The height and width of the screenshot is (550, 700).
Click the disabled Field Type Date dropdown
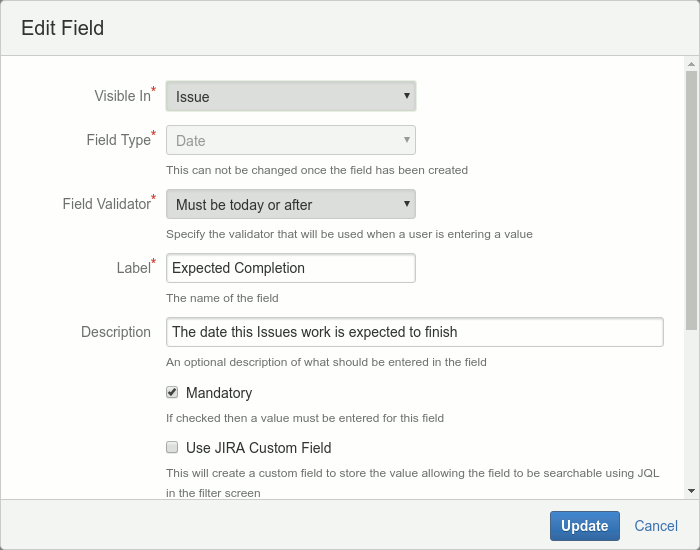pyautogui.click(x=290, y=141)
